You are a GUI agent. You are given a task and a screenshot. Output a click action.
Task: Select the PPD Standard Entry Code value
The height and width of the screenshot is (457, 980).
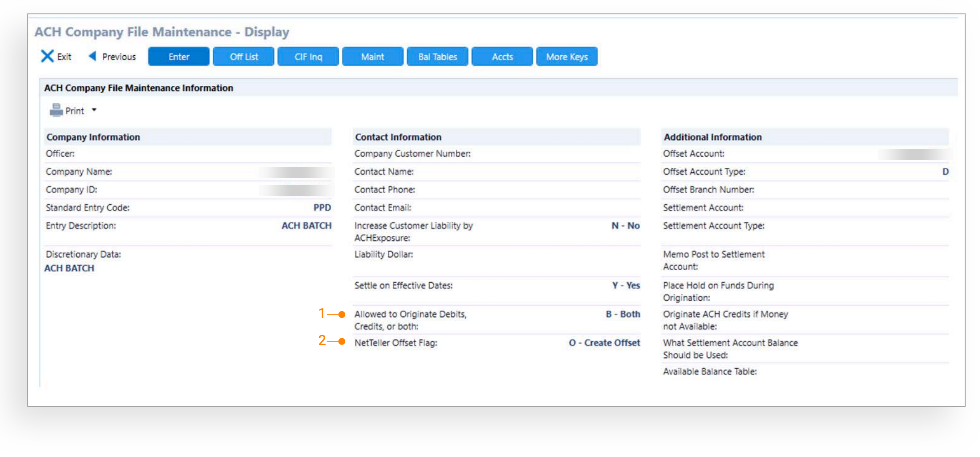(x=322, y=207)
